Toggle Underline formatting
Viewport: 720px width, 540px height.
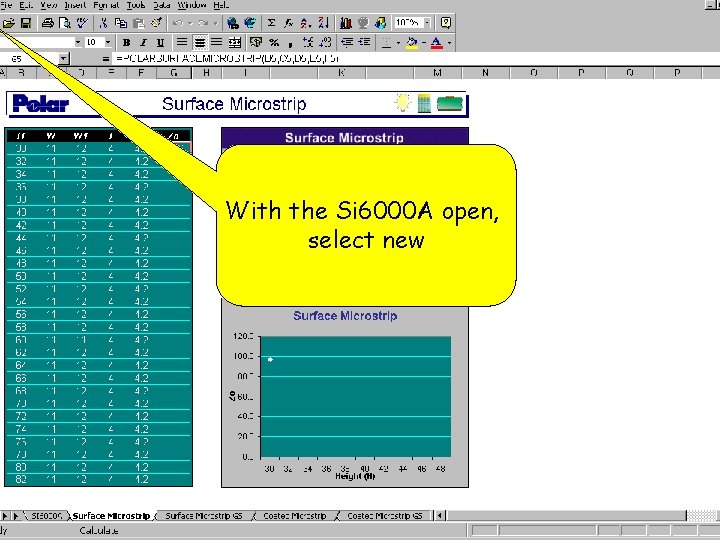click(x=160, y=43)
